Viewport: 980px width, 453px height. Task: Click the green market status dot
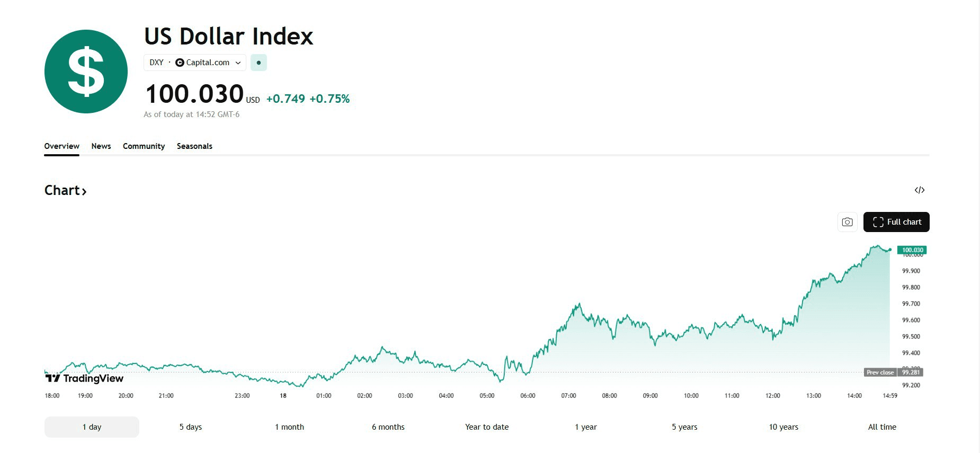coord(259,63)
